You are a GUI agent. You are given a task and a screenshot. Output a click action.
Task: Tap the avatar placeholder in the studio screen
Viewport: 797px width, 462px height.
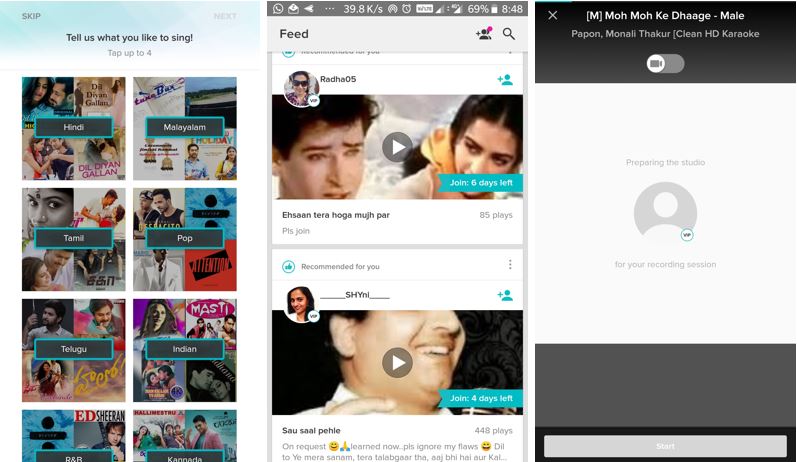pyautogui.click(x=665, y=213)
